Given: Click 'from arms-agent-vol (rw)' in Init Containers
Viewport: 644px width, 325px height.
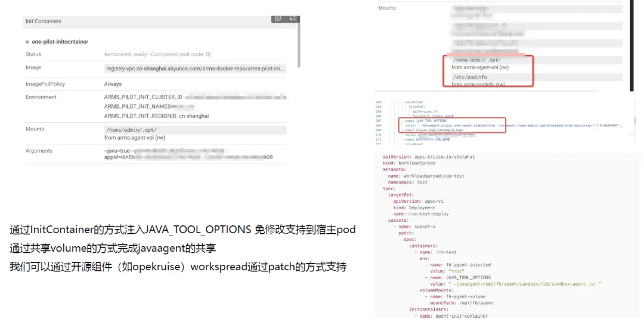Looking at the screenshot, I should [x=135, y=138].
